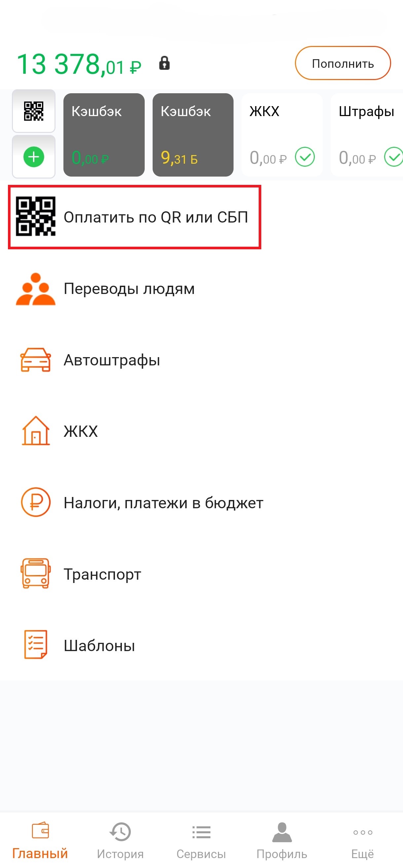Image resolution: width=403 pixels, height=868 pixels.
Task: Tap the ruble icon for Налоги
Action: [36, 502]
